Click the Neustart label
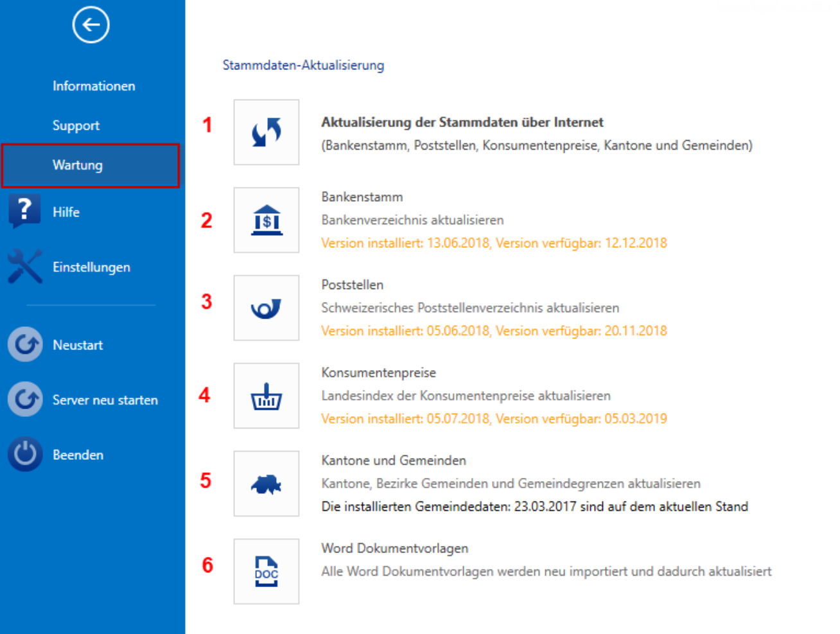The height and width of the screenshot is (634, 840). pos(78,345)
